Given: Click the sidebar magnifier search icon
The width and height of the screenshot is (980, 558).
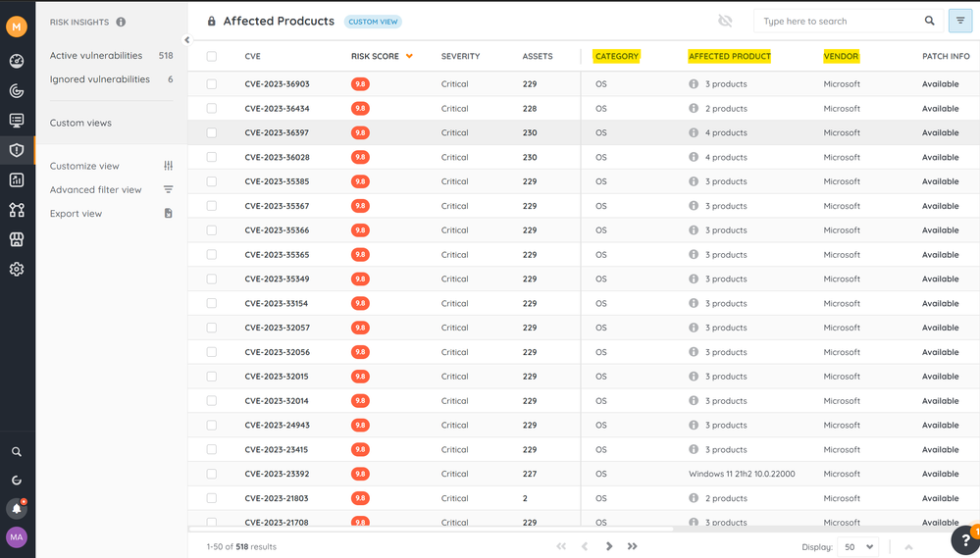Looking at the screenshot, I should point(17,452).
